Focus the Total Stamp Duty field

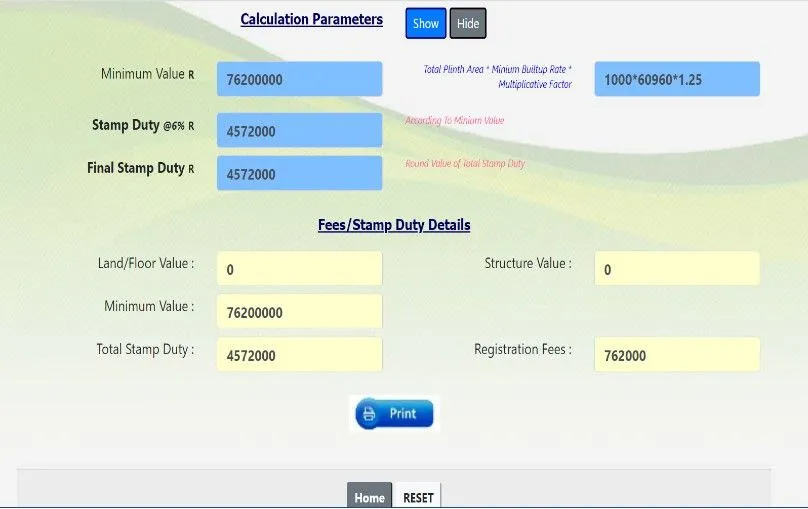[299, 355]
